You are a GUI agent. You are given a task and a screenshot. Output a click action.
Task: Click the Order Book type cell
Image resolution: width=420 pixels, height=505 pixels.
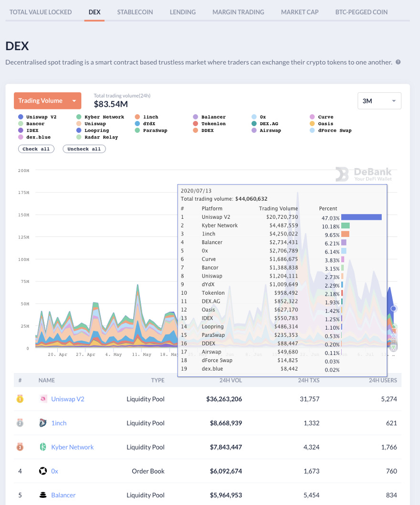148,471
